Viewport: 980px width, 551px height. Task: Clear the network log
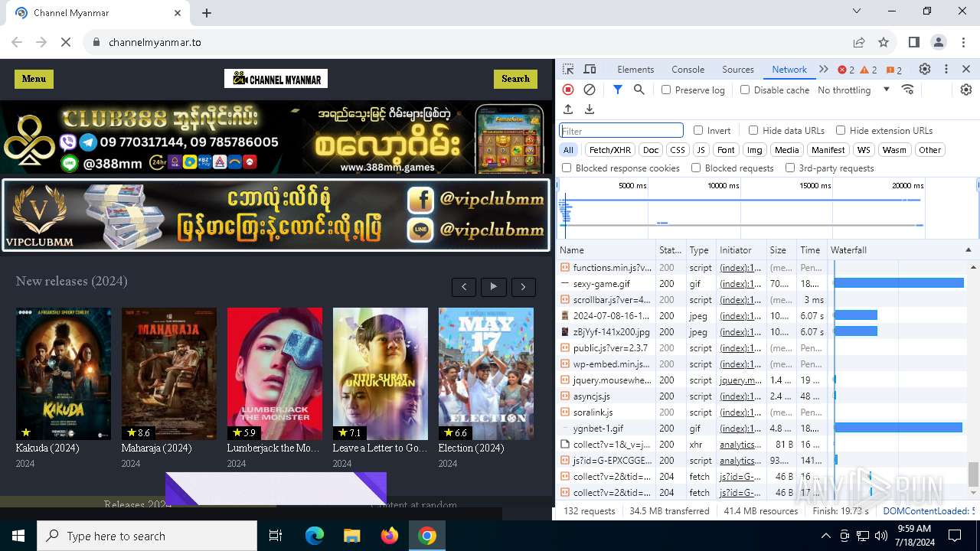click(590, 90)
